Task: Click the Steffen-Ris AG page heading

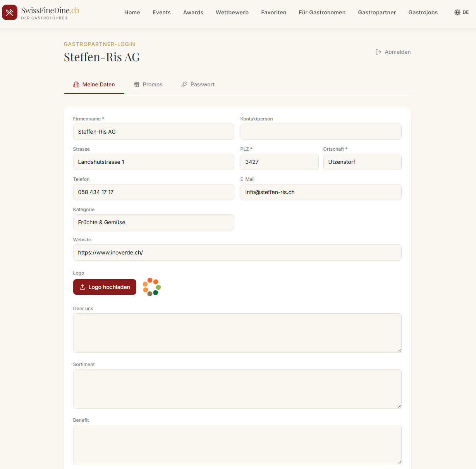Action: point(102,57)
